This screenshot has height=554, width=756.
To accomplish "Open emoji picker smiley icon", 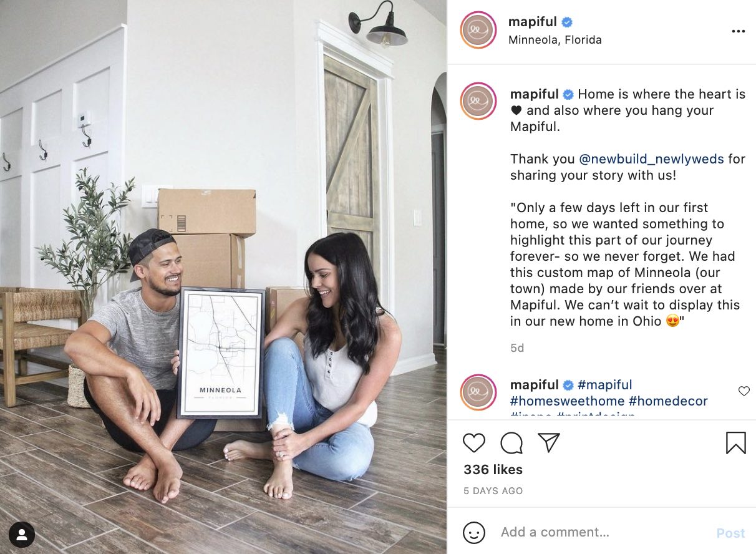I will (x=474, y=532).
